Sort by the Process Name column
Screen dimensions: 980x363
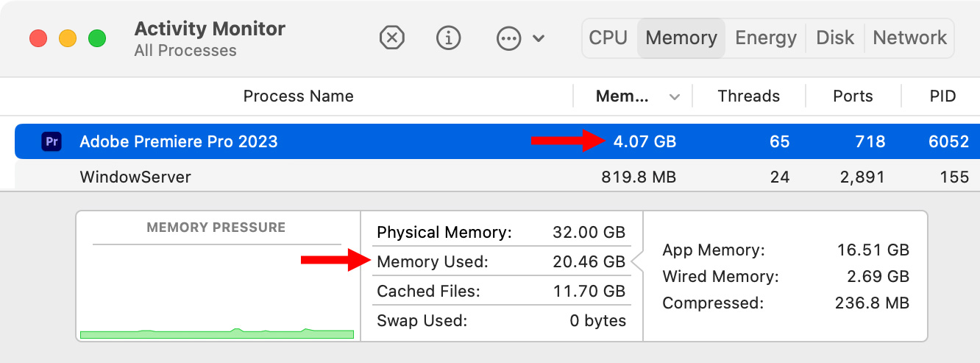(298, 96)
